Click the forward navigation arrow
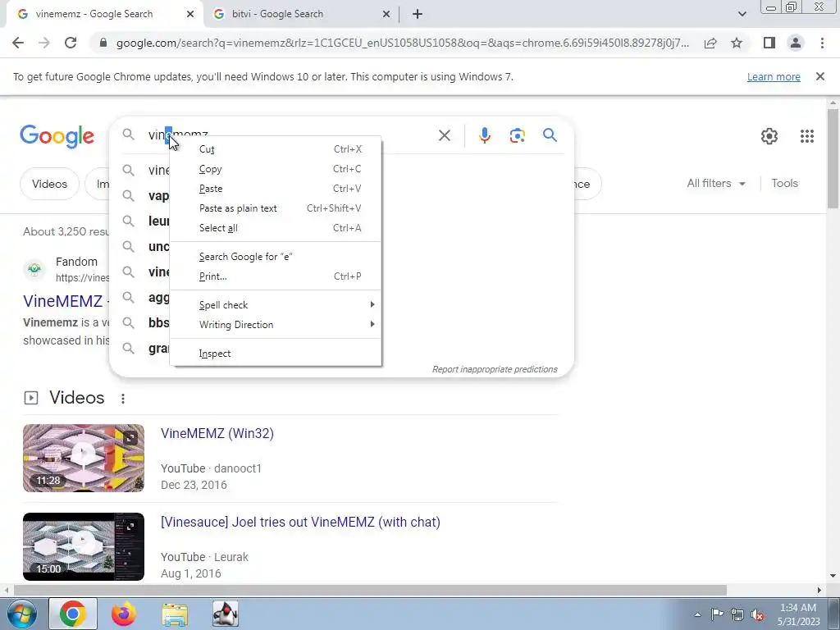Viewport: 840px width, 630px height. pyautogui.click(x=44, y=43)
